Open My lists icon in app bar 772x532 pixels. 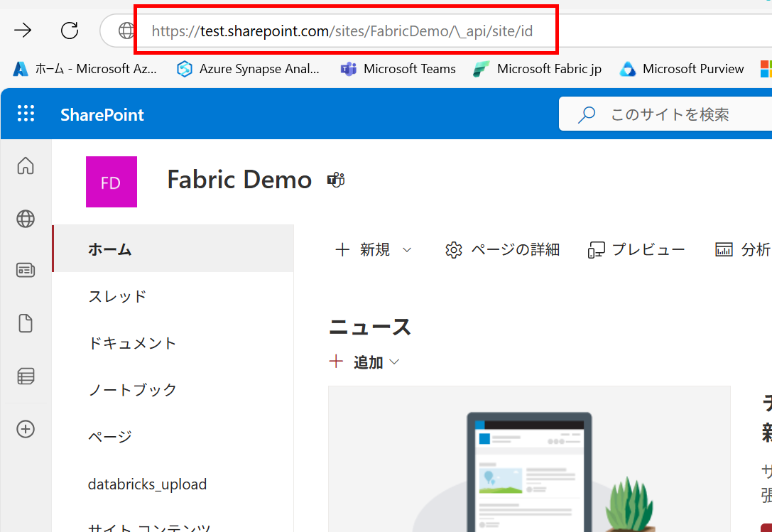click(26, 376)
